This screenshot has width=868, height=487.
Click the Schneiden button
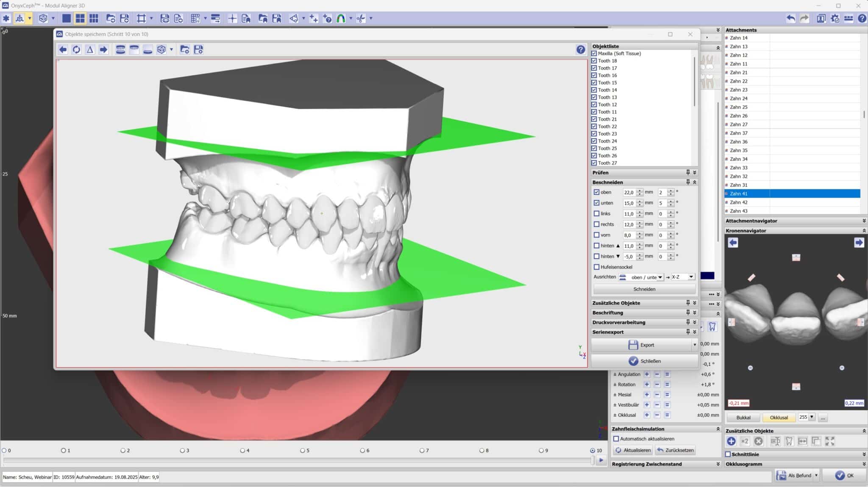(644, 289)
